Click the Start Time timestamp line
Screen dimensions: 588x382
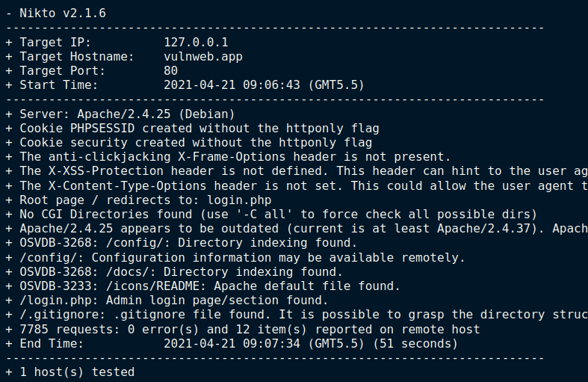click(x=185, y=85)
